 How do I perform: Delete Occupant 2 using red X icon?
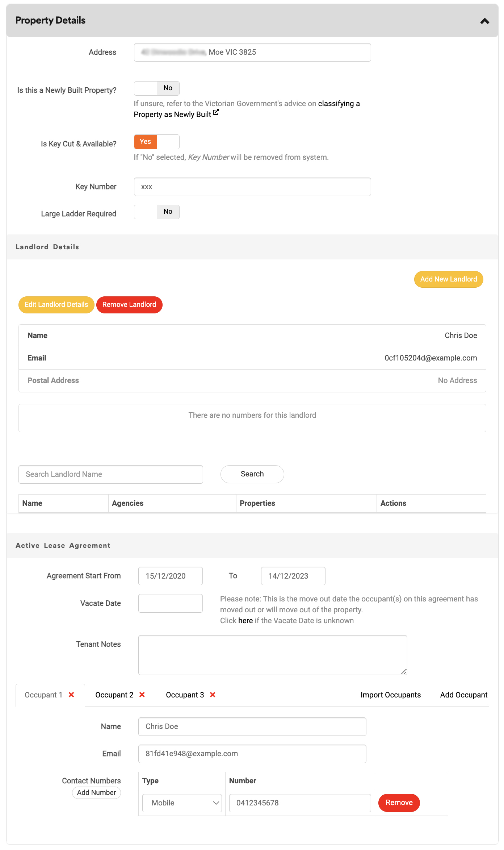142,695
